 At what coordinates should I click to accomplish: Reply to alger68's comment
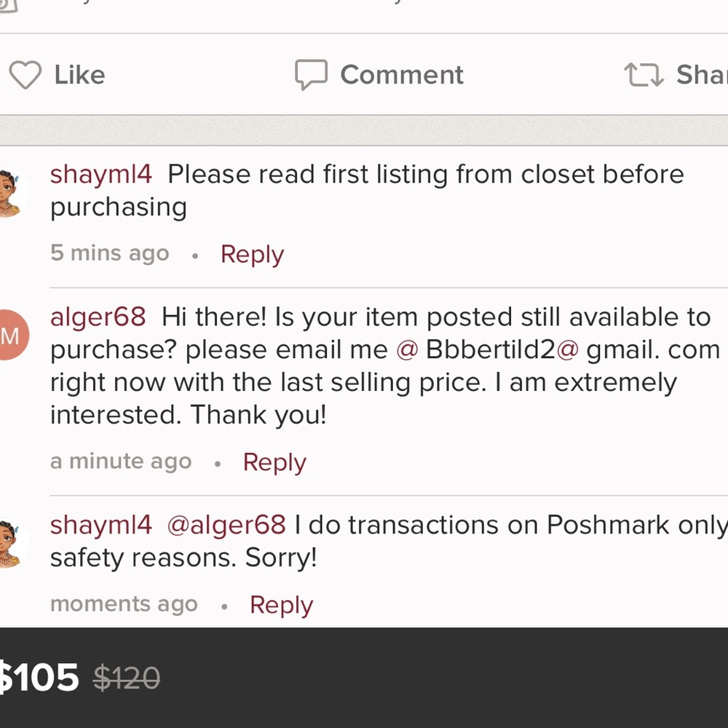(x=274, y=462)
